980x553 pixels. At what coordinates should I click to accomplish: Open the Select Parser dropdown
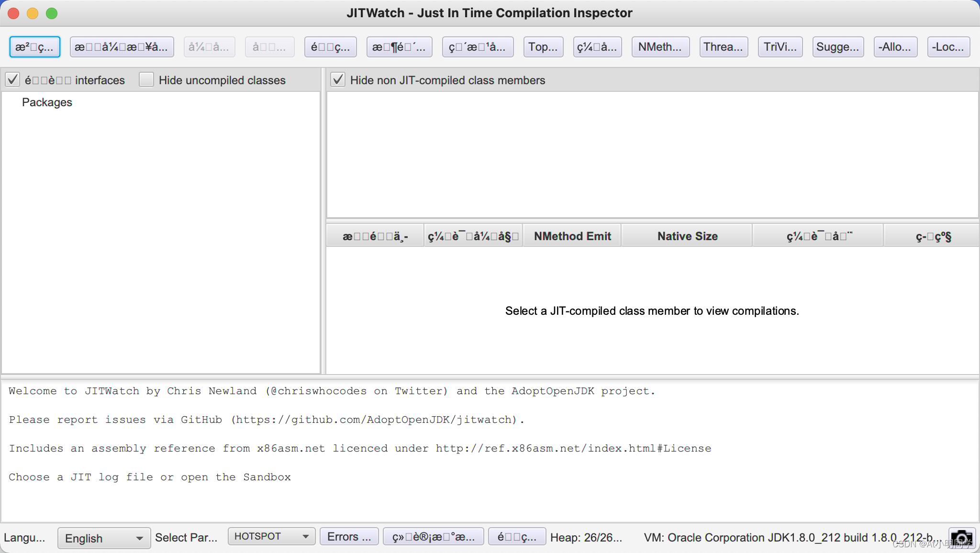tap(269, 536)
